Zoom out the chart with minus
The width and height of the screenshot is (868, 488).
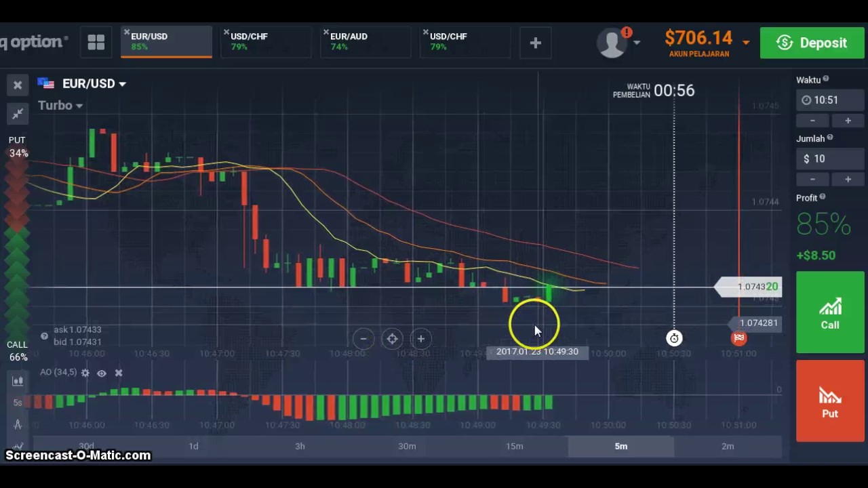coord(363,338)
